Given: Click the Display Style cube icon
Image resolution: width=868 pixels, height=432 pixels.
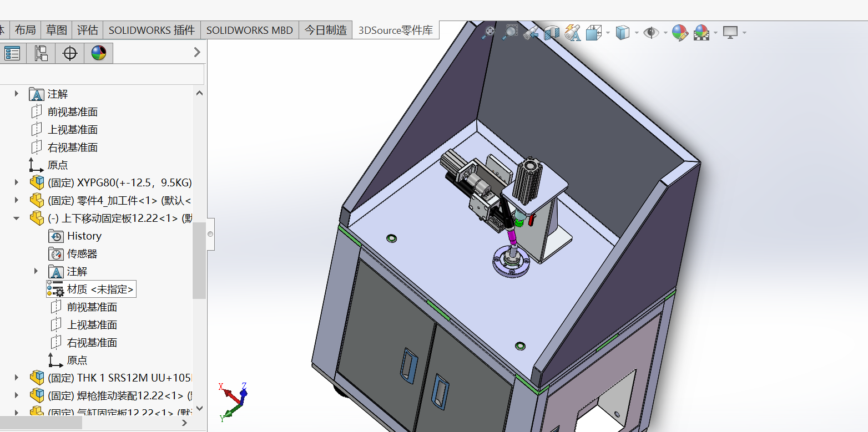Looking at the screenshot, I should 623,33.
